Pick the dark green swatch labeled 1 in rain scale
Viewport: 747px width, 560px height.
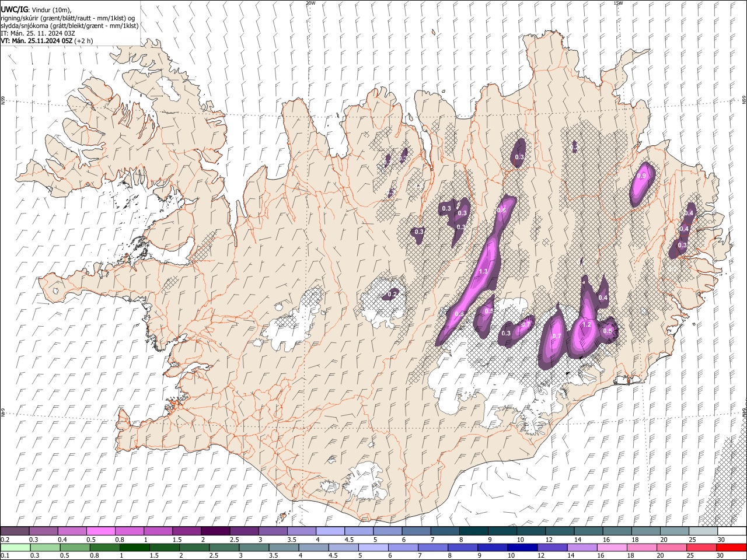pyautogui.click(x=134, y=547)
